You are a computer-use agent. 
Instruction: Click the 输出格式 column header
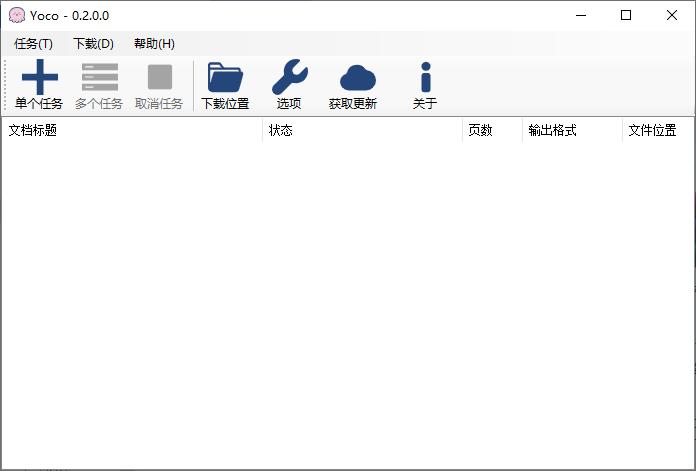(571, 131)
